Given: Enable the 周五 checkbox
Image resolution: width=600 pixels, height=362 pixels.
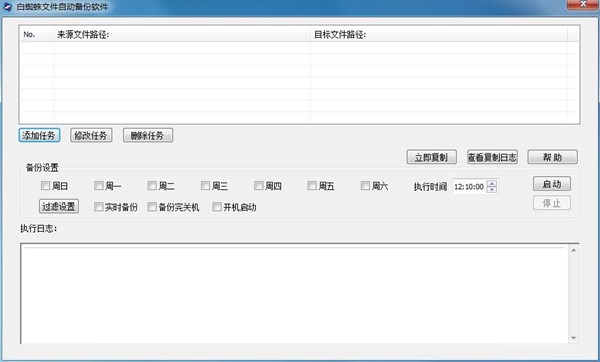Looking at the screenshot, I should click(312, 186).
